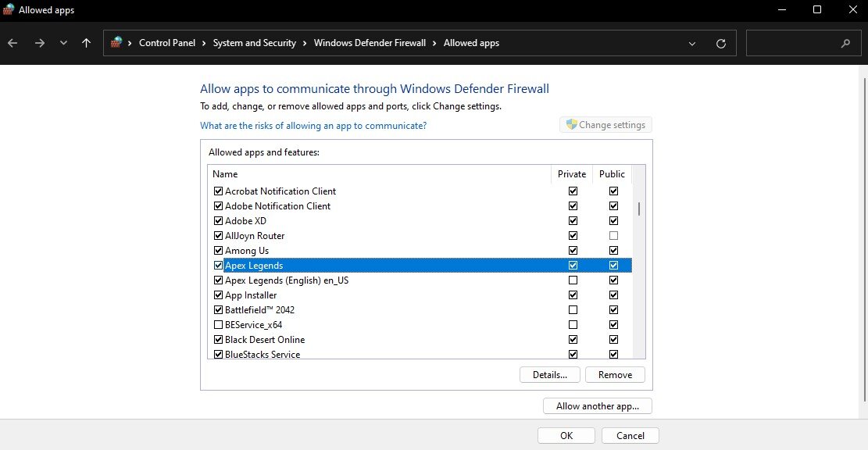Image resolution: width=868 pixels, height=450 pixels.
Task: Open System and Security breadcrumb
Action: tap(254, 43)
